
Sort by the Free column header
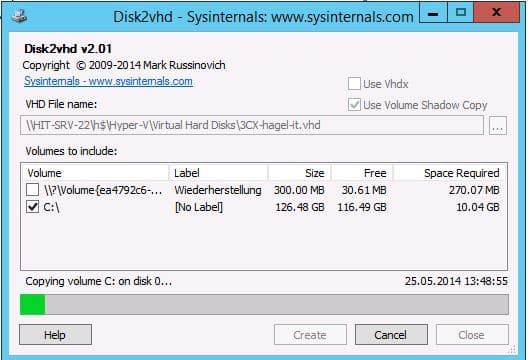(362, 173)
